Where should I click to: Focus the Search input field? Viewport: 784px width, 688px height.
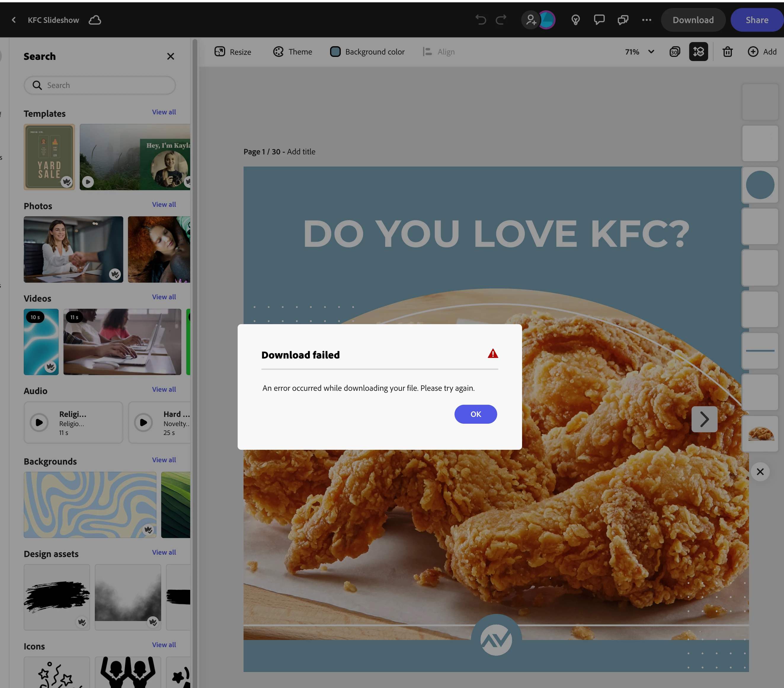tap(100, 85)
